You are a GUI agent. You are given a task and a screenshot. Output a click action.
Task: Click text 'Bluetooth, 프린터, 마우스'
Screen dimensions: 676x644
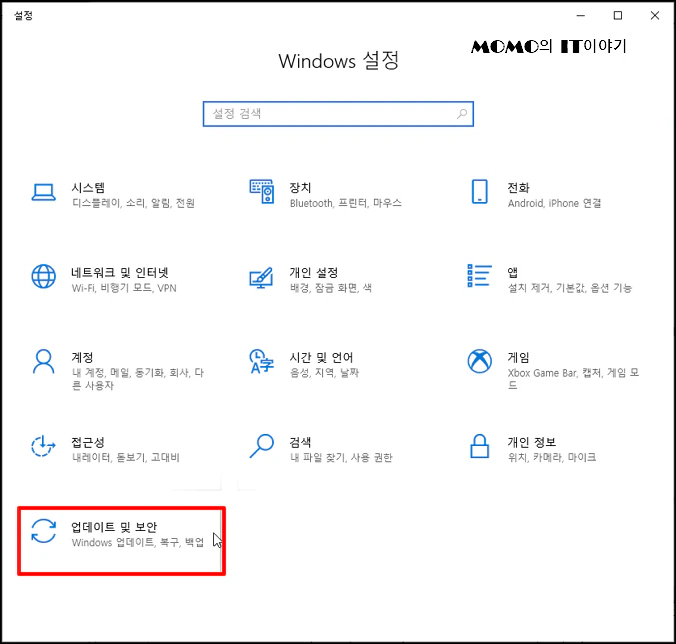(346, 203)
